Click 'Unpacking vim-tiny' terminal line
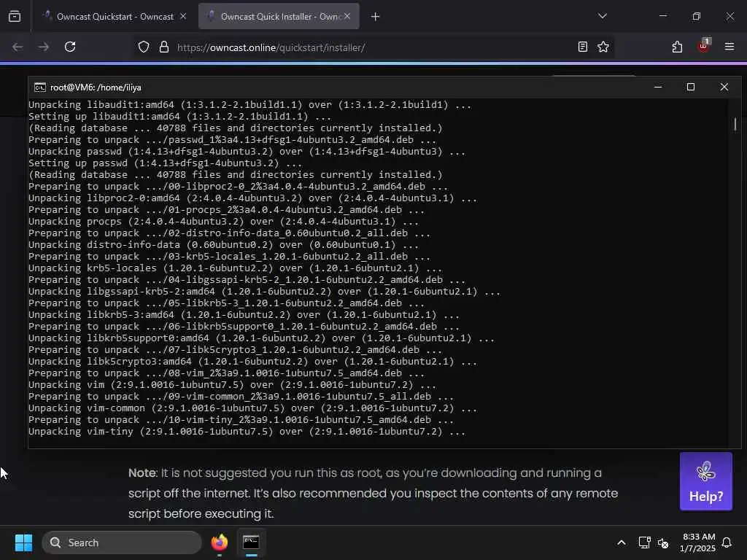This screenshot has width=747, height=560. coord(247,432)
